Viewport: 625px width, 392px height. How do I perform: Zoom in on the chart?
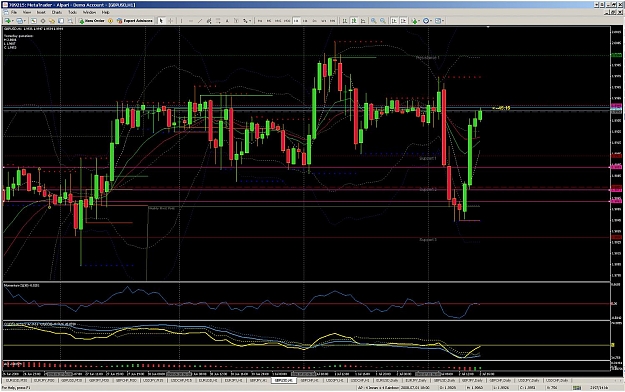click(373, 20)
